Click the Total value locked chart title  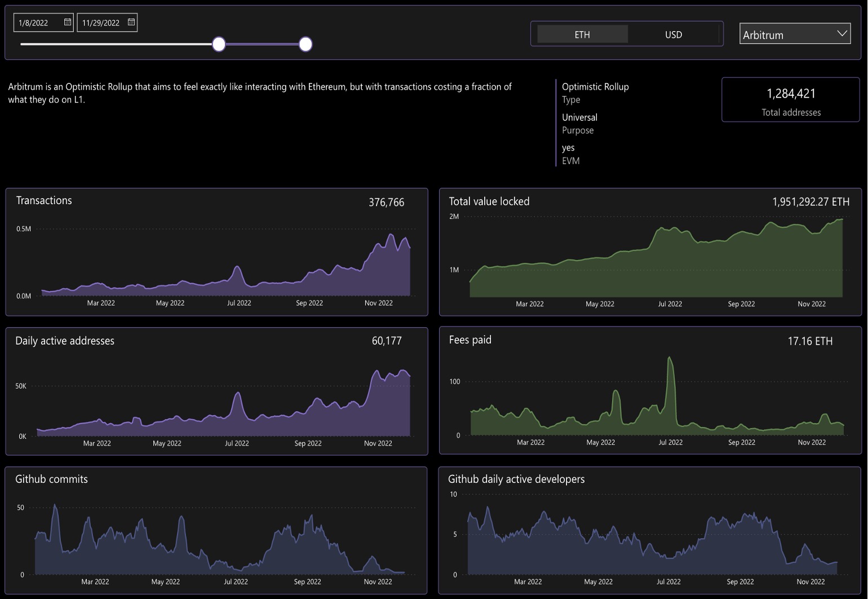489,201
